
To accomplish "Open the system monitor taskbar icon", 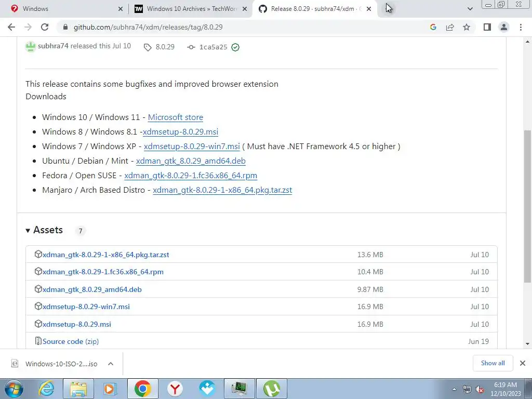I will coord(239,389).
